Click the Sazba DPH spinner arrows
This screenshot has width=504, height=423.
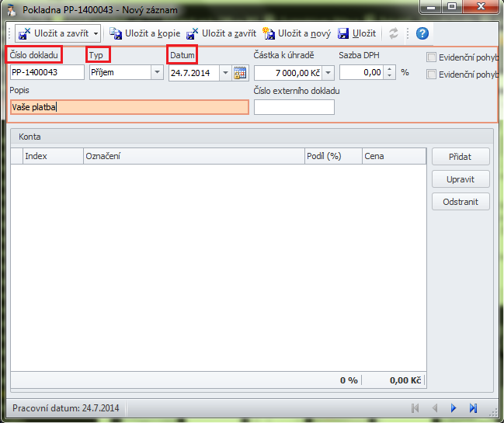(x=390, y=73)
